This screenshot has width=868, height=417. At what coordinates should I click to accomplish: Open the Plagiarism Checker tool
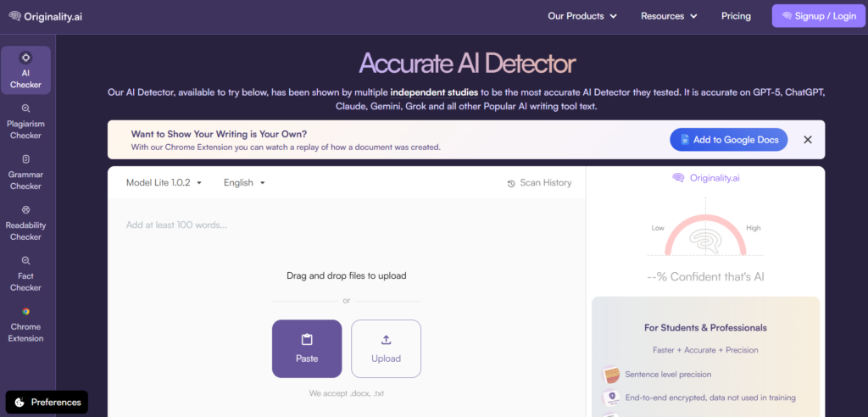pos(25,121)
